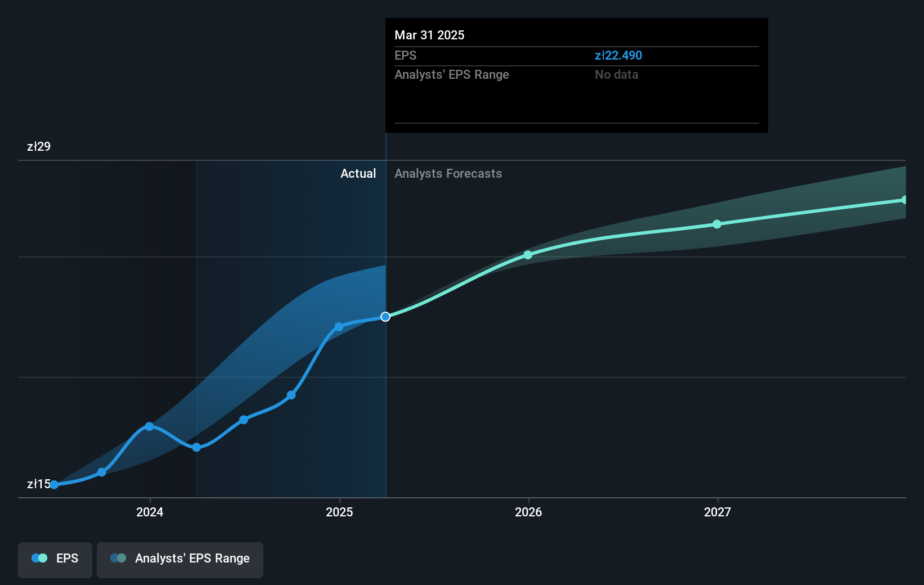Toggle the EPS legend button
This screenshot has height=585, width=924.
pyautogui.click(x=55, y=560)
